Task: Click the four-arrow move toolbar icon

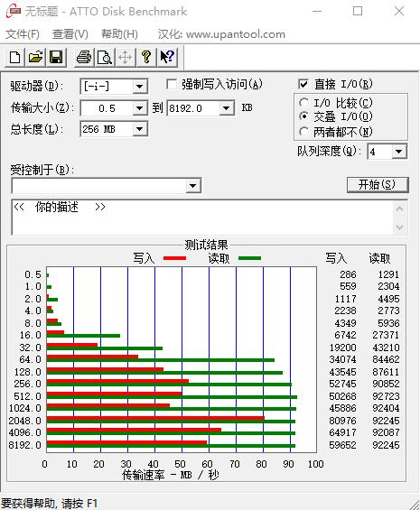Action: [x=126, y=57]
